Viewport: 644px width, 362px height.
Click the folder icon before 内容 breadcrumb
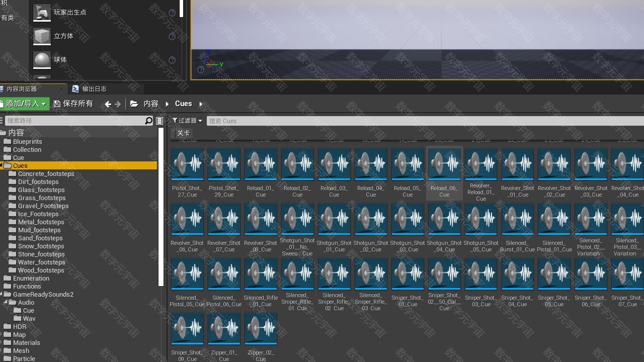click(x=134, y=104)
